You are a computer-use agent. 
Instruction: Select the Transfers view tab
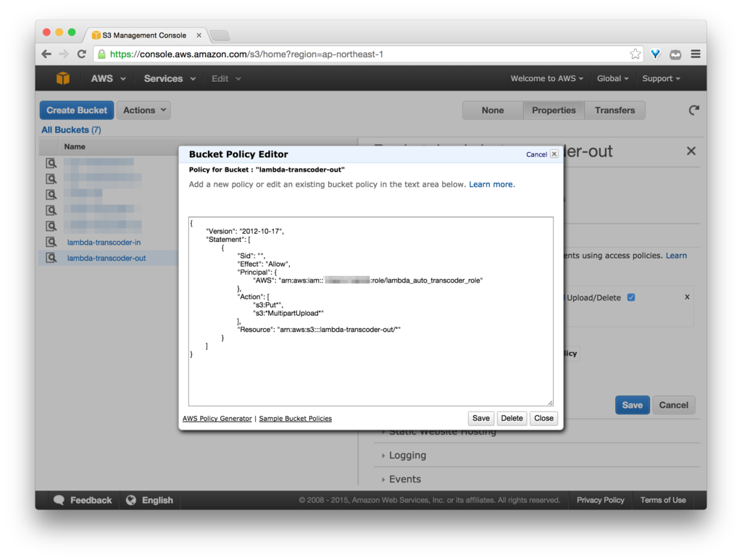pos(614,110)
